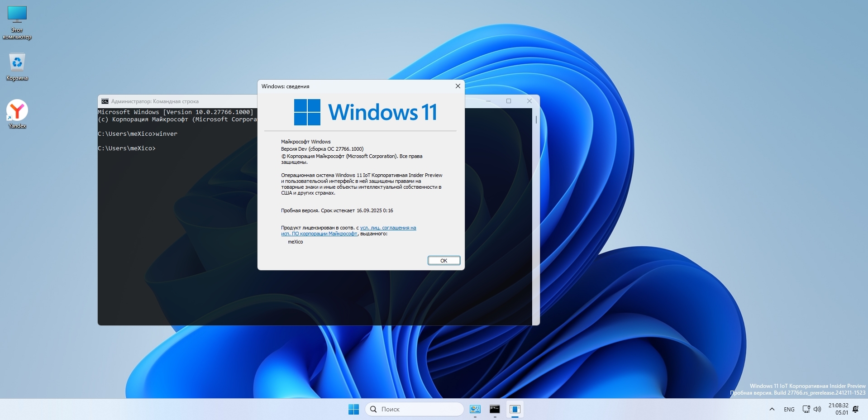Click 'Администратор: Командная строка' title bar
868x420 pixels.
point(155,101)
